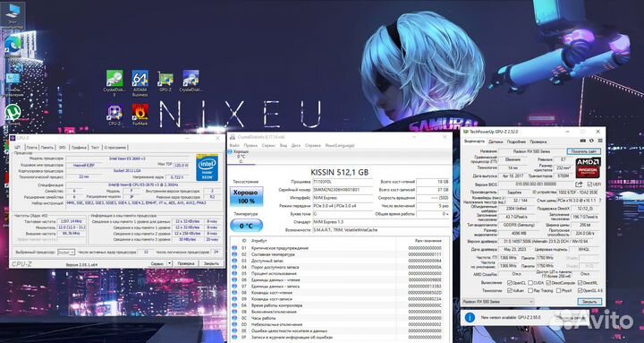Click the Посетить сайт button in GPU-Z

583,151
